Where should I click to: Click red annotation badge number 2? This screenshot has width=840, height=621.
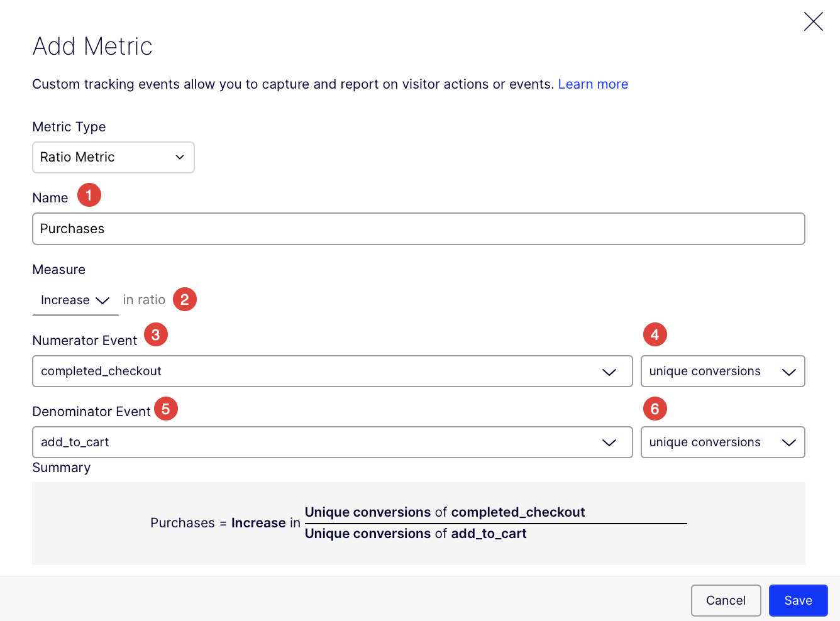coord(185,299)
